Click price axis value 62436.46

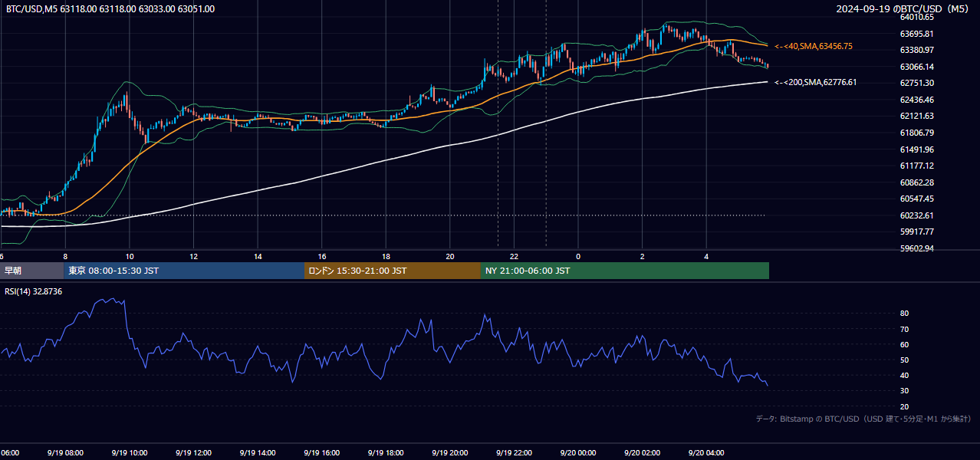[916, 100]
